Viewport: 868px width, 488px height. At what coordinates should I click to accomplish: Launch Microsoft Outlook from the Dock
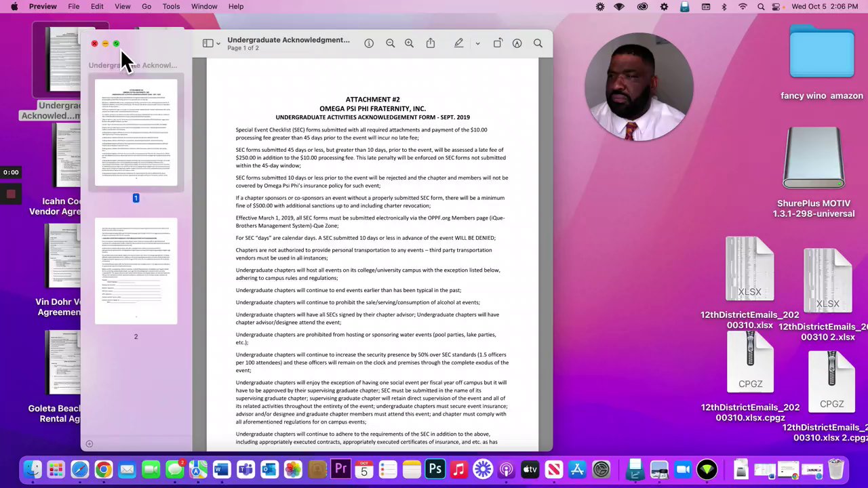pyautogui.click(x=269, y=469)
